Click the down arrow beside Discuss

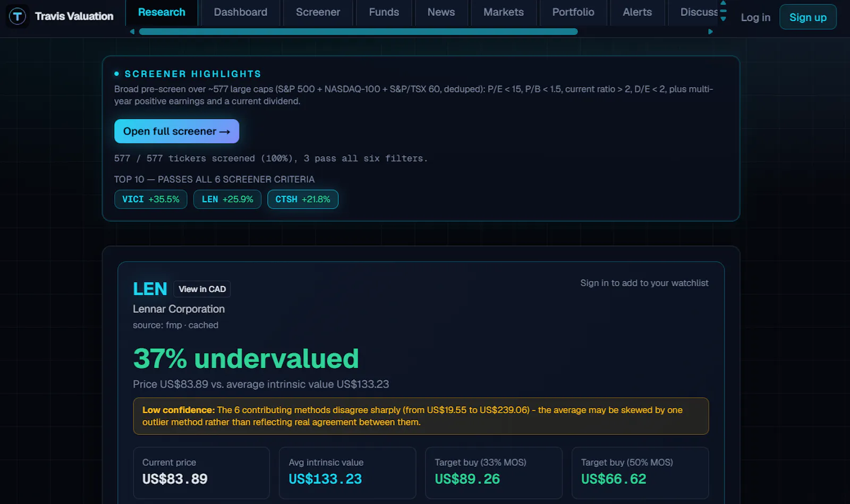pyautogui.click(x=723, y=19)
